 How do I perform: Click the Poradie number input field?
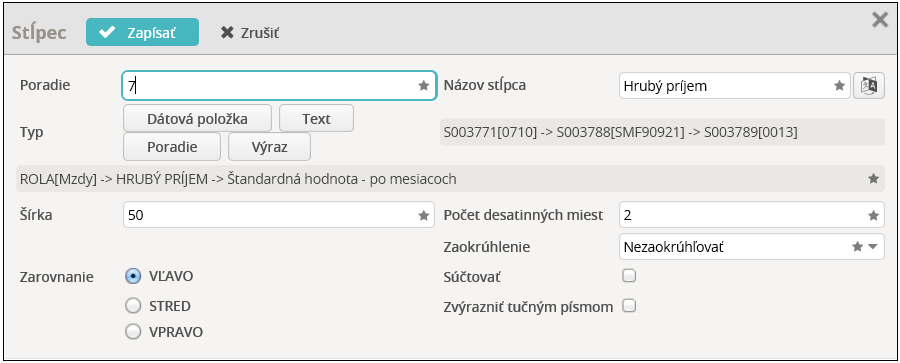(x=279, y=86)
